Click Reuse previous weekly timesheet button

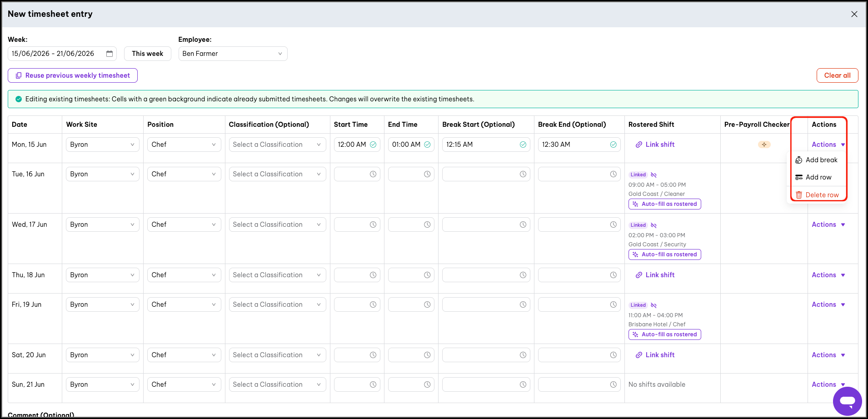coord(73,75)
